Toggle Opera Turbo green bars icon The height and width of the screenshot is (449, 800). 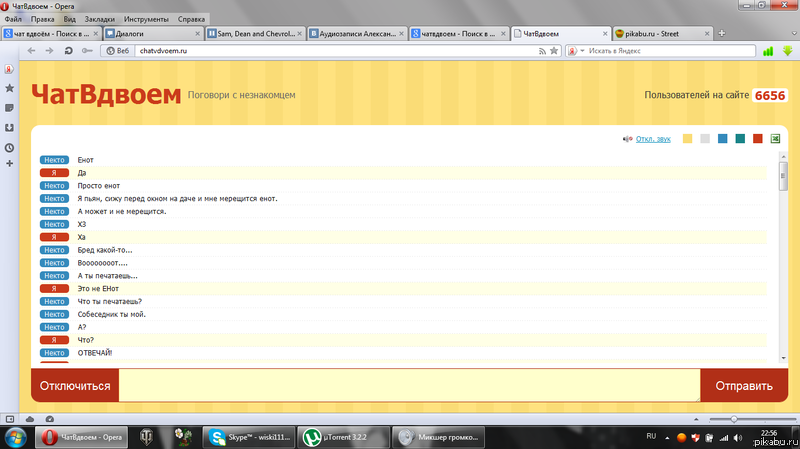768,51
